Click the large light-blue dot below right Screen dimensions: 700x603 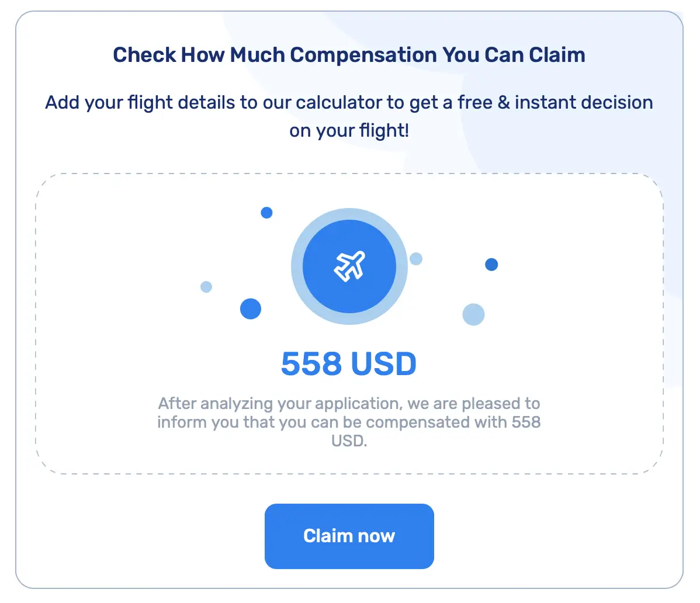click(x=474, y=314)
